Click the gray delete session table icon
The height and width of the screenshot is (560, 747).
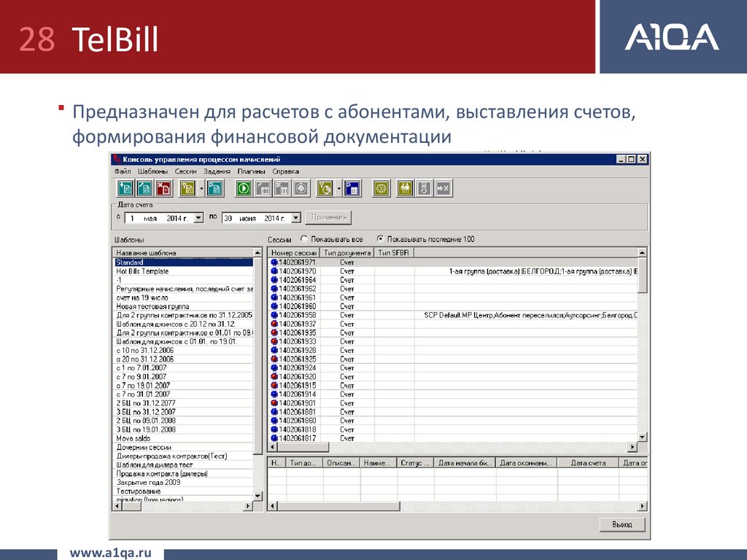[282, 189]
